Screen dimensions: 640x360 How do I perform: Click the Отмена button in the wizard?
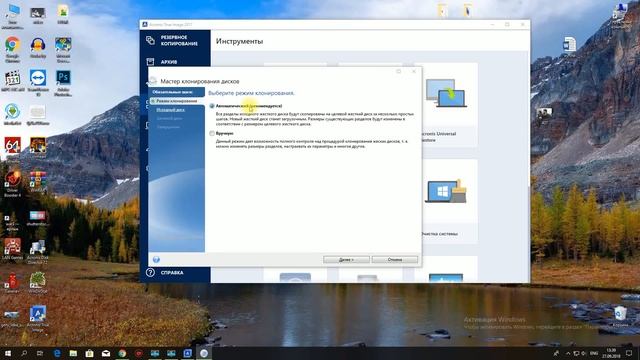coord(395,260)
